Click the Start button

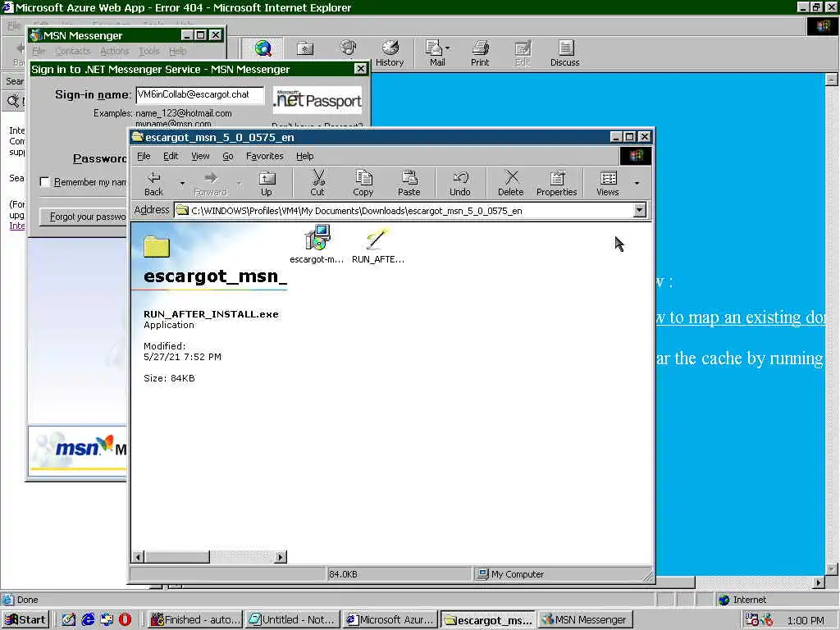(25, 620)
